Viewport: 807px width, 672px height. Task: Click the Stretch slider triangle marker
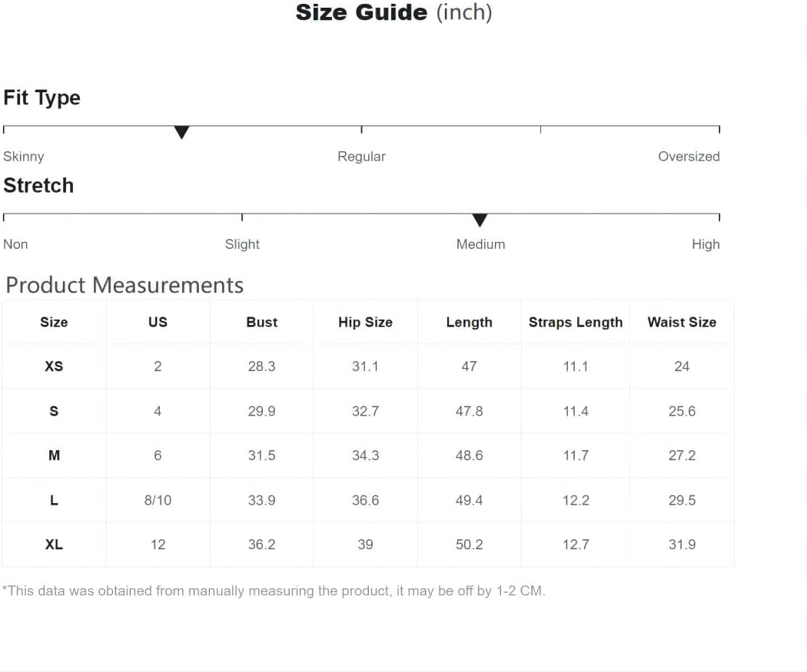(x=480, y=220)
